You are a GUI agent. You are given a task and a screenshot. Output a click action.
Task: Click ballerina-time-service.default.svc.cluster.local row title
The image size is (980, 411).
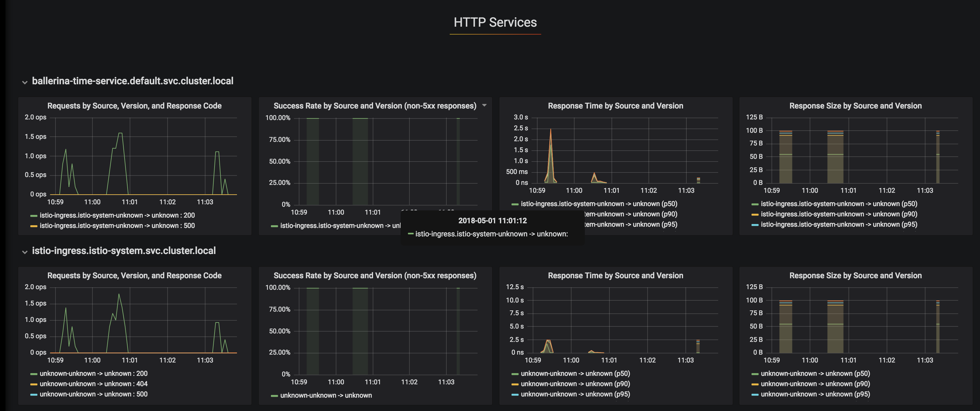point(132,81)
